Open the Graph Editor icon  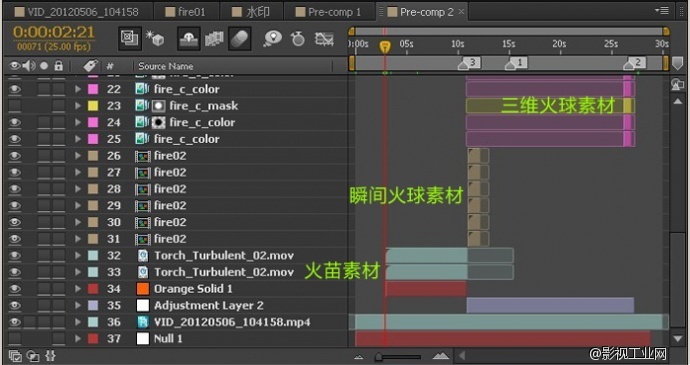(324, 39)
